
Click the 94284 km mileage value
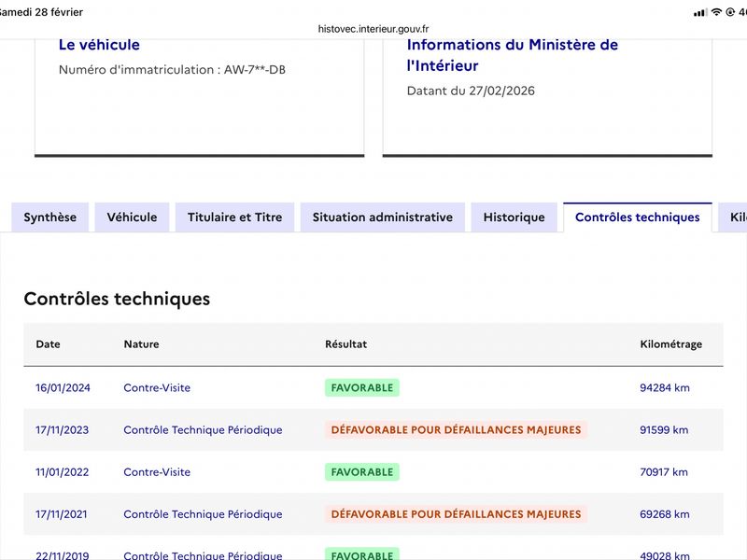coord(665,388)
